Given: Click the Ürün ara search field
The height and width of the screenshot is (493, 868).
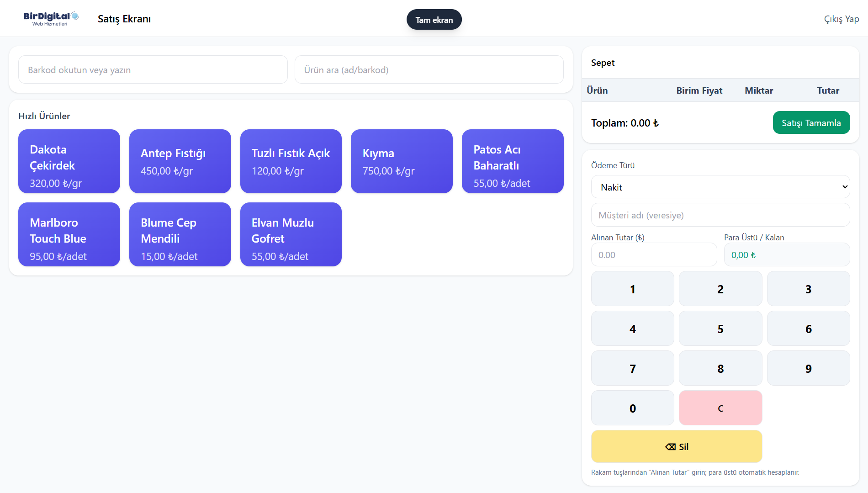Looking at the screenshot, I should (429, 70).
